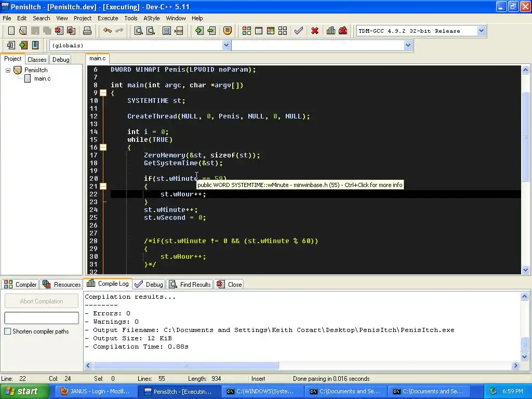Image resolution: width=532 pixels, height=399 pixels.
Task: Click the New file toolbar icon
Action: click(11, 31)
